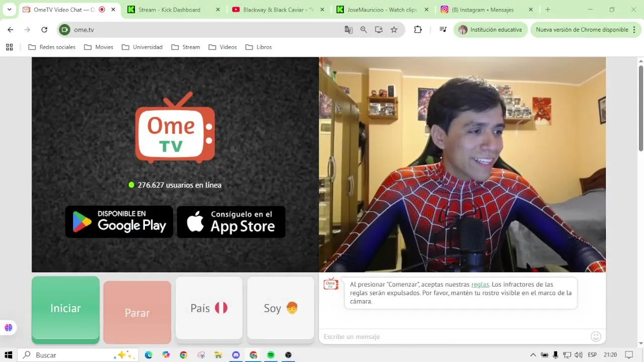The height and width of the screenshot is (362, 644).
Task: Go back to previous page
Action: pos(11,30)
